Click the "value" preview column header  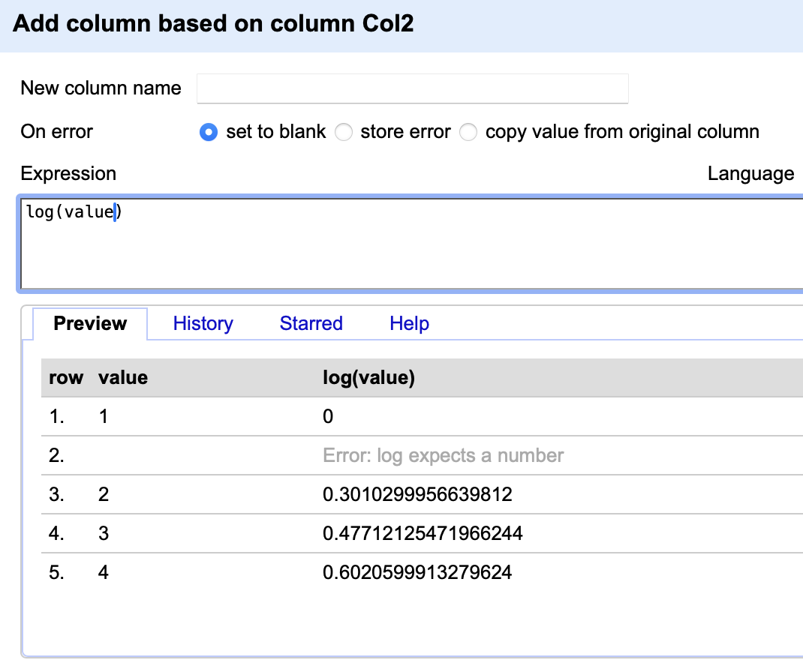click(123, 378)
